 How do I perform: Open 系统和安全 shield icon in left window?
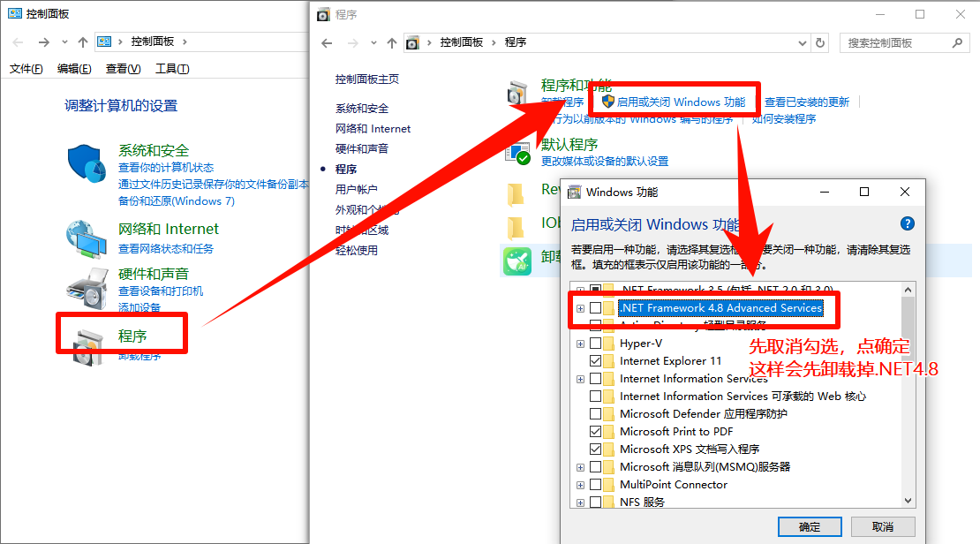click(x=87, y=164)
